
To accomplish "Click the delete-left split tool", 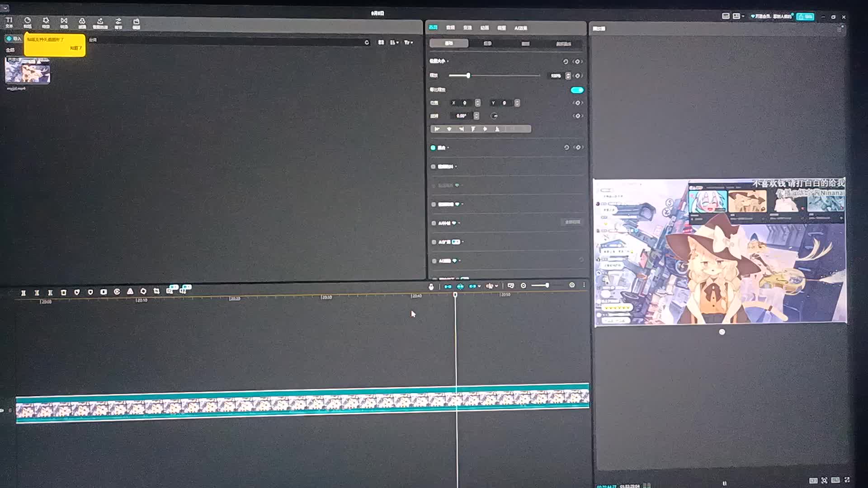I will coord(37,293).
